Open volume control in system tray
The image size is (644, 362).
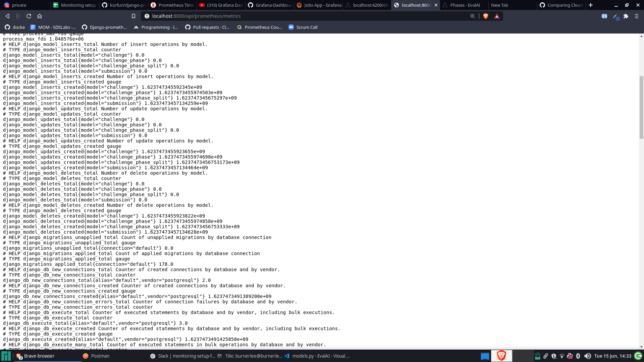[587, 356]
